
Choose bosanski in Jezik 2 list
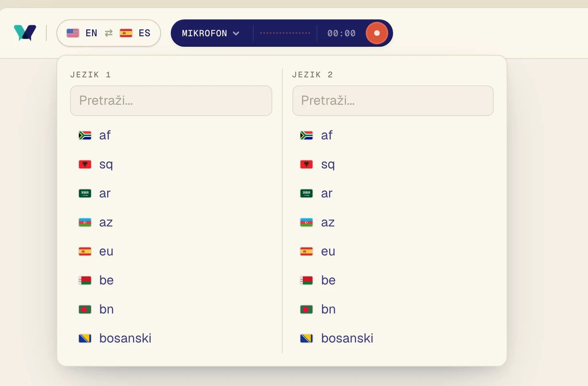click(x=393, y=338)
